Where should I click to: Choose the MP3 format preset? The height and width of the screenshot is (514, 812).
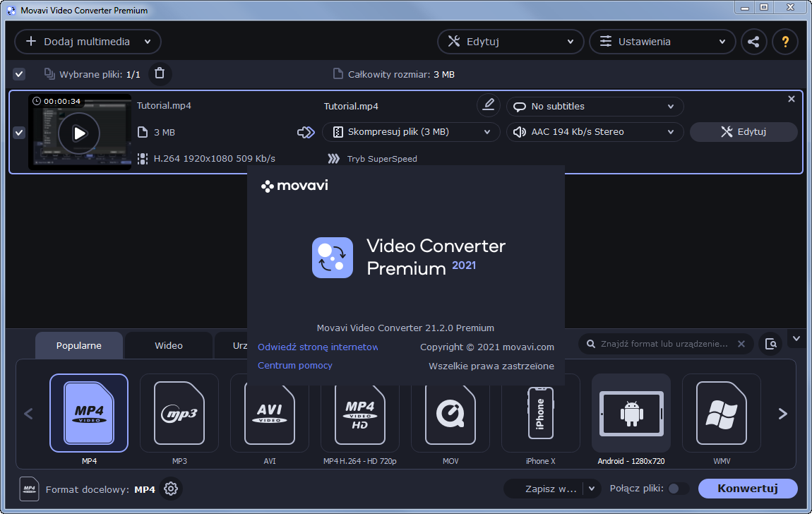(179, 413)
